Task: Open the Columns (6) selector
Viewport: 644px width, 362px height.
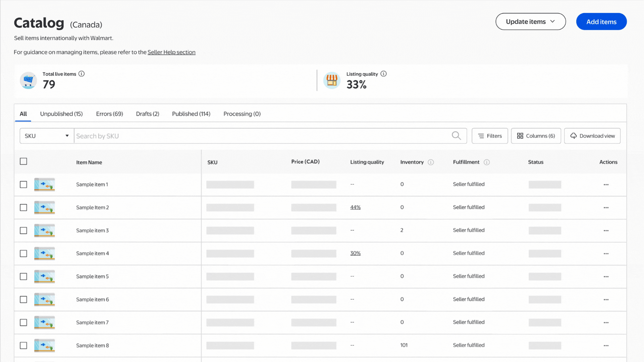Action: pyautogui.click(x=536, y=136)
